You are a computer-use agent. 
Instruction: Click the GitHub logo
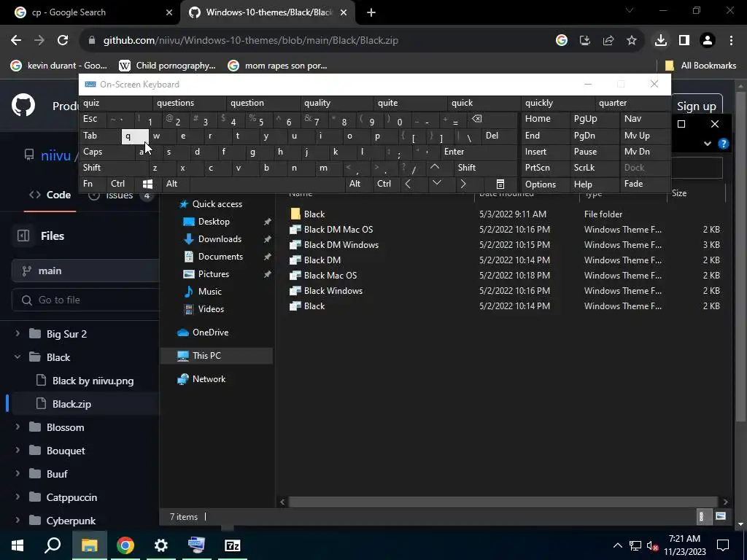tap(23, 105)
